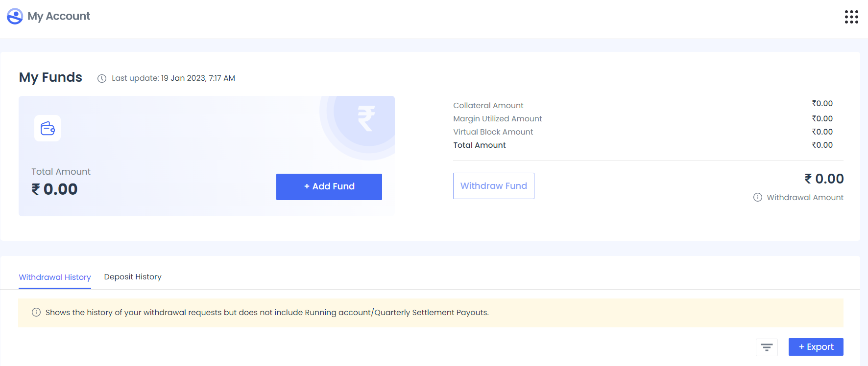Image resolution: width=868 pixels, height=366 pixels.
Task: Open the filter icon near Export
Action: coord(767,347)
